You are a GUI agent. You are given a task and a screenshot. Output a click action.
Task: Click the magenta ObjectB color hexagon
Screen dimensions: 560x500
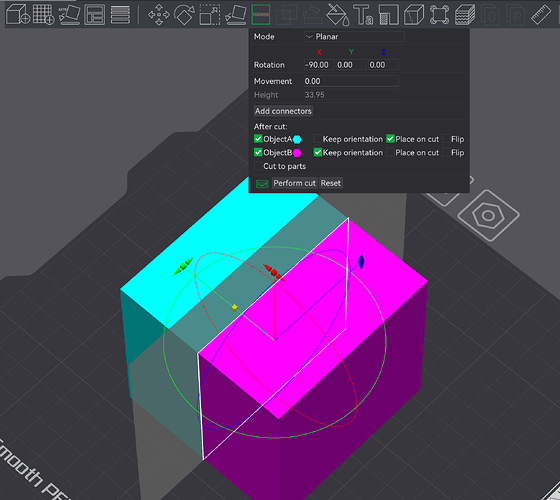(x=297, y=153)
